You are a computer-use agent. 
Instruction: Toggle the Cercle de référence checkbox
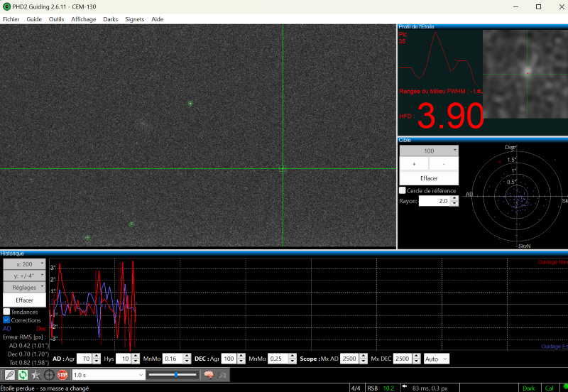pyautogui.click(x=403, y=190)
